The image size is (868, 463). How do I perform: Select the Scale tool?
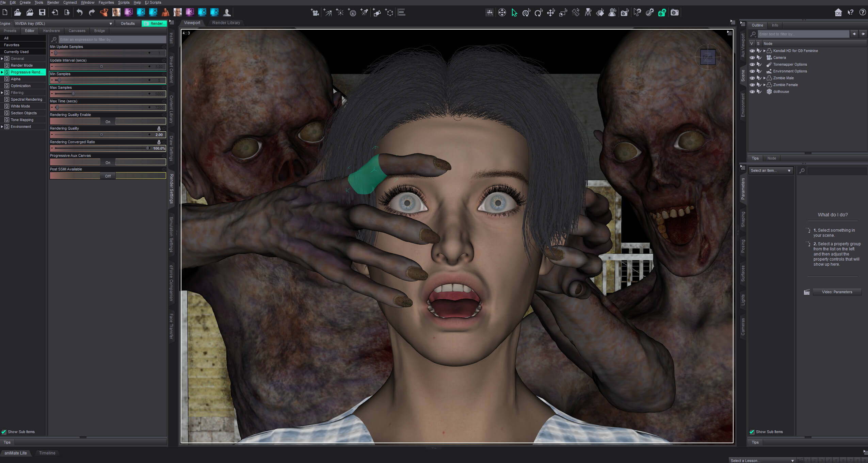click(563, 13)
